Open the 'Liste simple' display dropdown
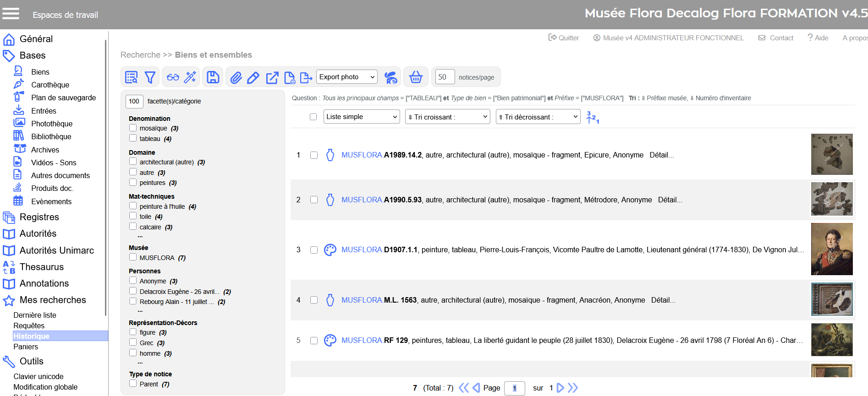This screenshot has width=868, height=396. (362, 117)
